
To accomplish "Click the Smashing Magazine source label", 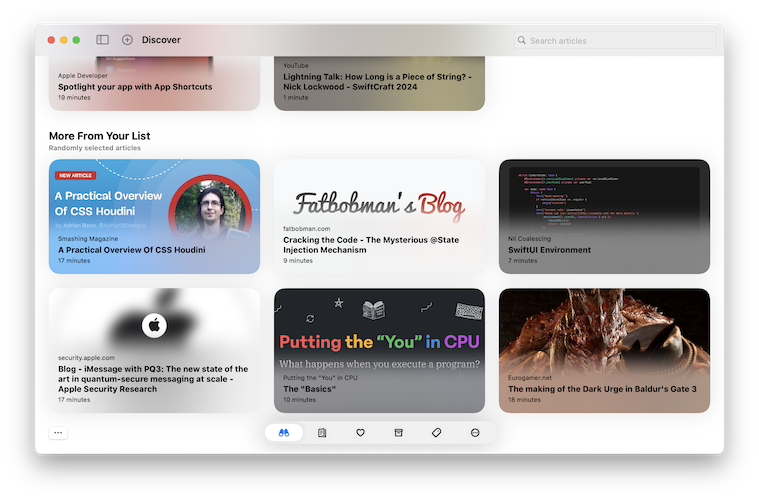I will click(x=88, y=239).
